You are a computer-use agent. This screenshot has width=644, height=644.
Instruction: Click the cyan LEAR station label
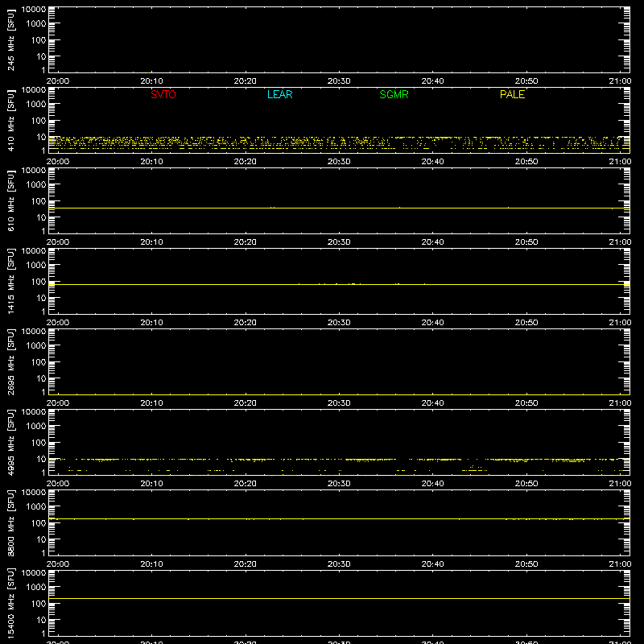tap(279, 94)
